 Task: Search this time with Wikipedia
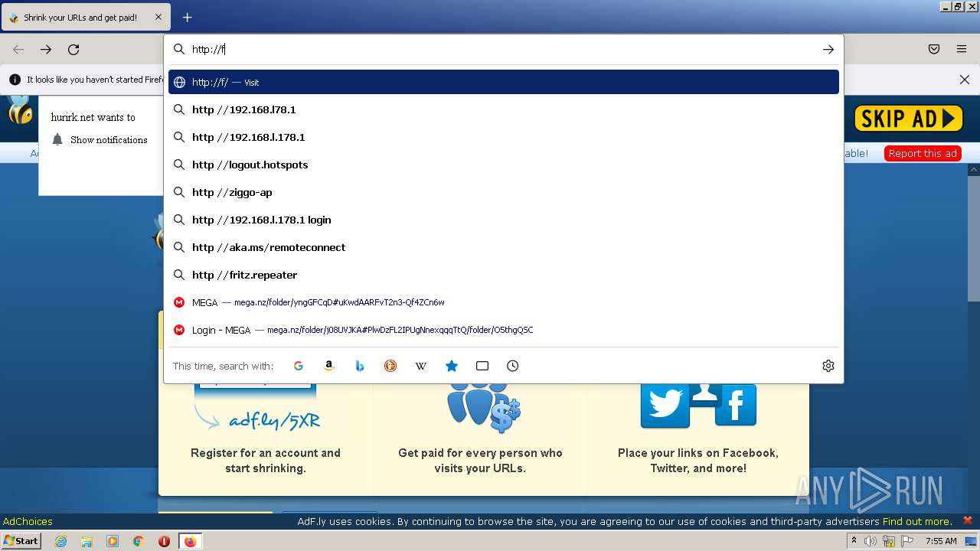coord(421,366)
